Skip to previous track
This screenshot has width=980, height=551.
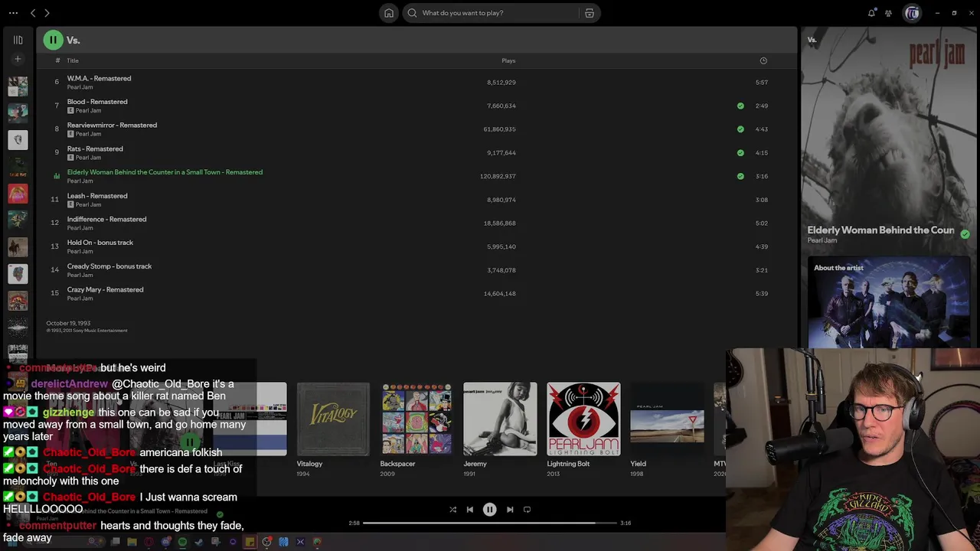470,510
